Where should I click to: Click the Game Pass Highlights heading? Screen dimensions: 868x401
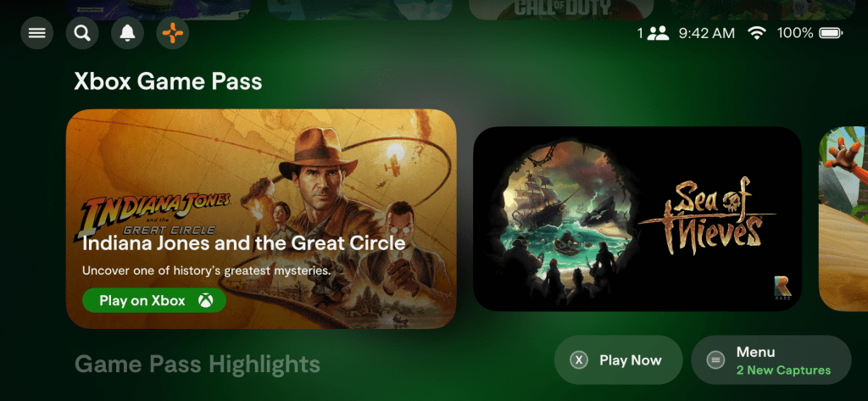[x=198, y=365]
